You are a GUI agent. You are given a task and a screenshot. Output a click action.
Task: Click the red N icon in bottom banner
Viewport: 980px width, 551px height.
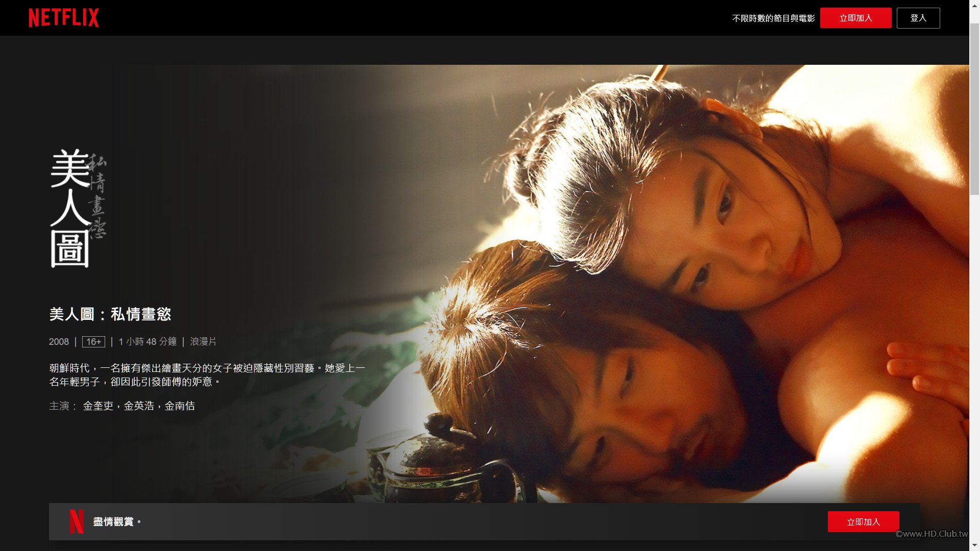[77, 521]
